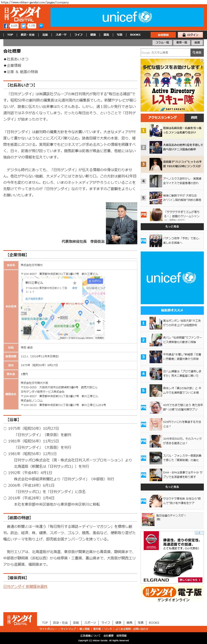The width and height of the screenshot is (207, 644).
Task: Open PR article about パチンコ依存 予防
Action: 172,241
